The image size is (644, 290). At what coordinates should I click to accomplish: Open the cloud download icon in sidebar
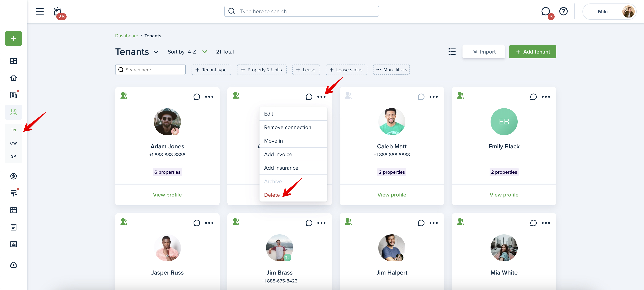pos(14,265)
